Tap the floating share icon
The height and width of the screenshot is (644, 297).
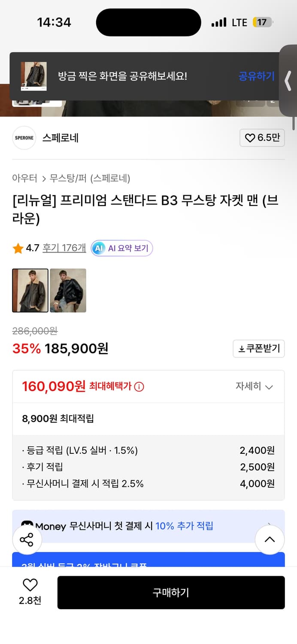pyautogui.click(x=27, y=540)
